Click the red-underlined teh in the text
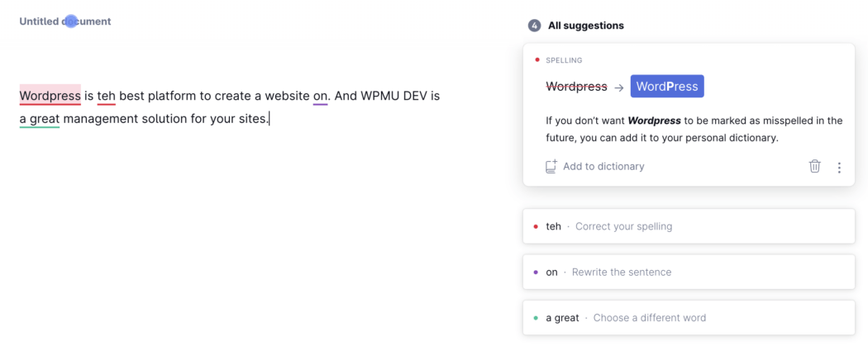This screenshot has height=360, width=868. click(x=106, y=96)
